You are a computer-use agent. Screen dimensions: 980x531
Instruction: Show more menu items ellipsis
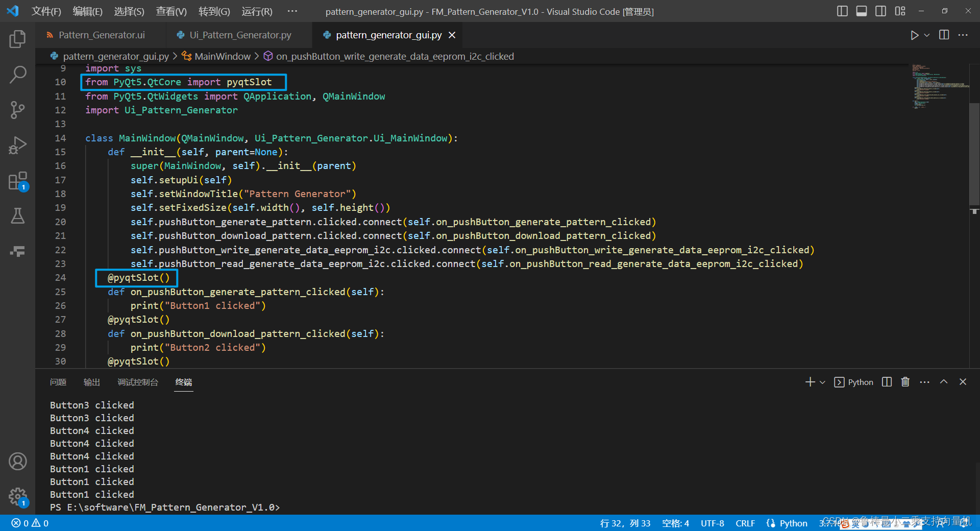click(x=292, y=11)
